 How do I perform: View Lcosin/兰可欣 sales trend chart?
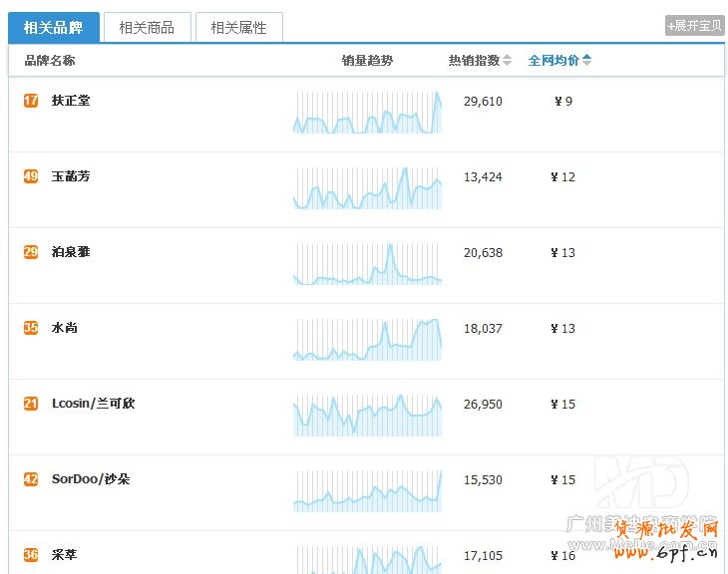click(x=367, y=415)
